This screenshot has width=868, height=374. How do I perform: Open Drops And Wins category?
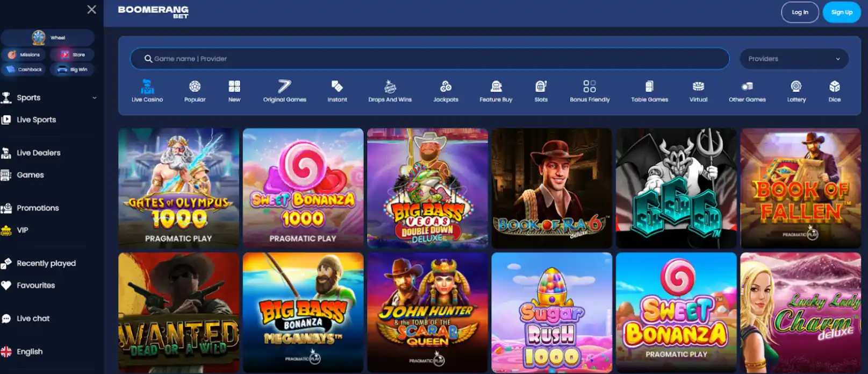coord(390,90)
